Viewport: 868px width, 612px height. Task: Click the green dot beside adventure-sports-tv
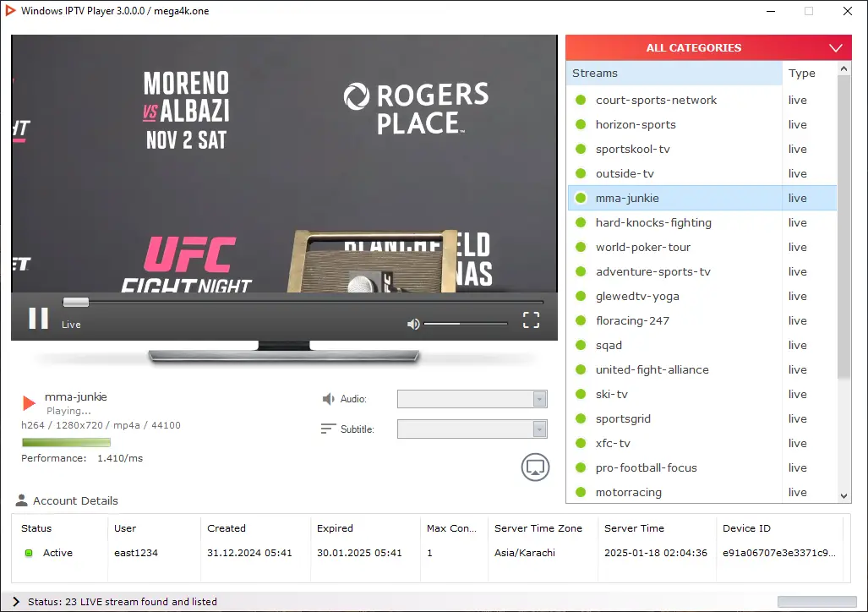pyautogui.click(x=581, y=271)
